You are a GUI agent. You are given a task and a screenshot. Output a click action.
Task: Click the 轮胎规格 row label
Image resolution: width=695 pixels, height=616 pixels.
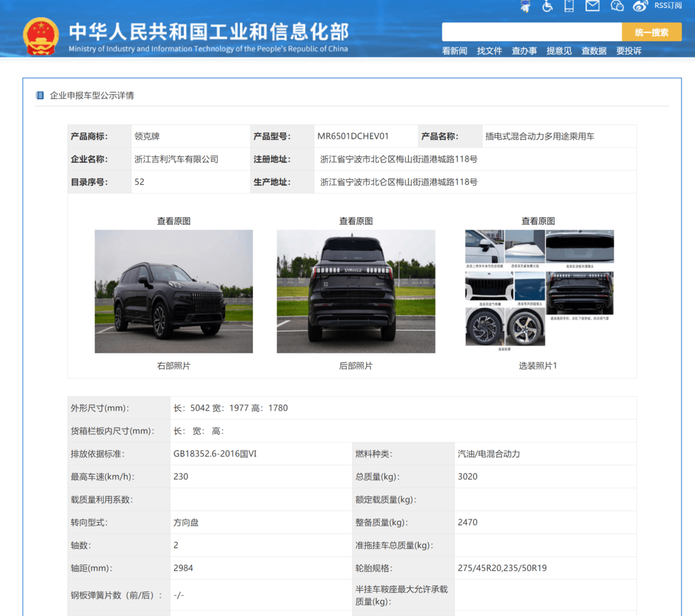[374, 568]
